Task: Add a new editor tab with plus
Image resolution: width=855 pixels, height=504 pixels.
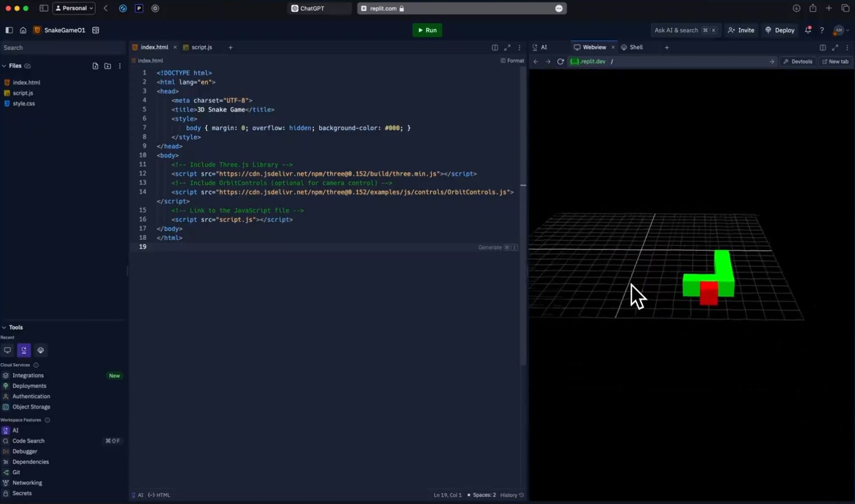Action: 230,47
